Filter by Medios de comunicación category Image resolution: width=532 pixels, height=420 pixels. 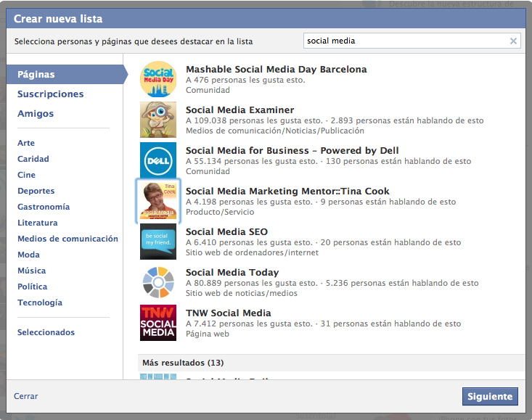coord(67,239)
